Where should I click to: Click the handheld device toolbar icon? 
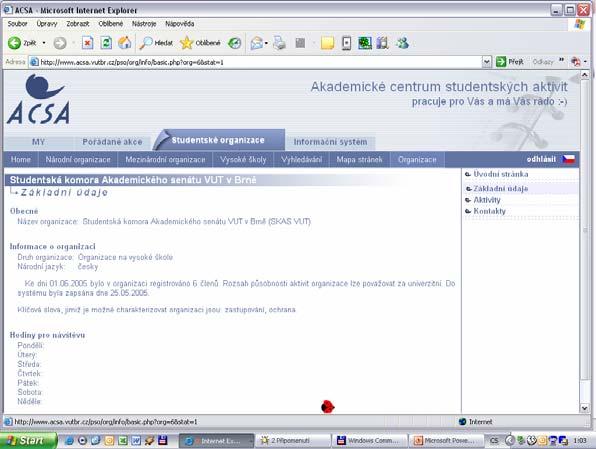[x=346, y=43]
